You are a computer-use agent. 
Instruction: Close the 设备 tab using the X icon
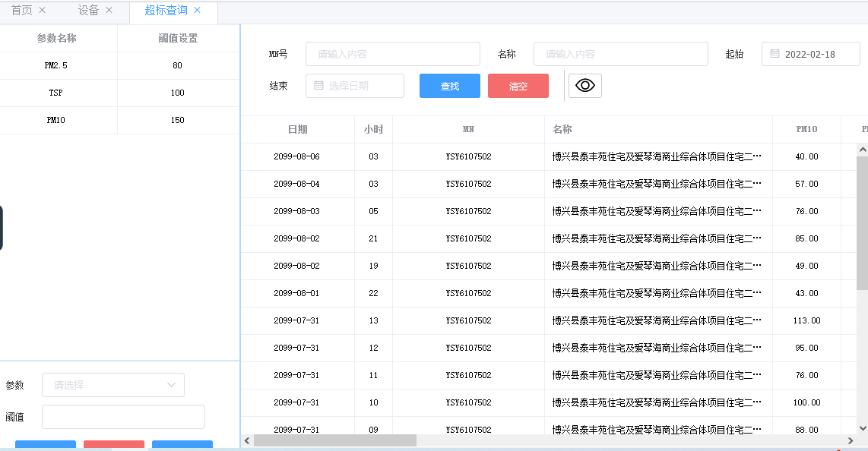pyautogui.click(x=109, y=11)
